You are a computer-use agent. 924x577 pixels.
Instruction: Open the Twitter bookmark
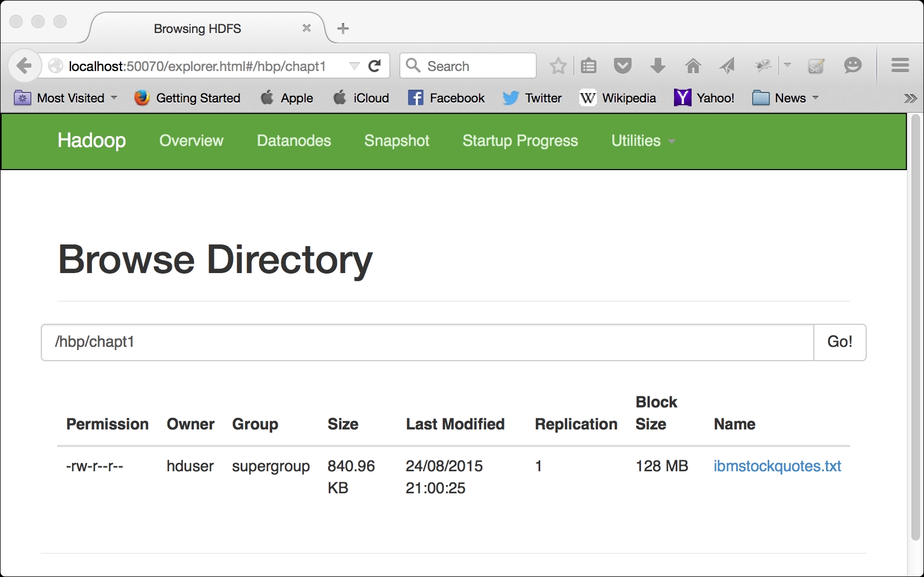532,98
